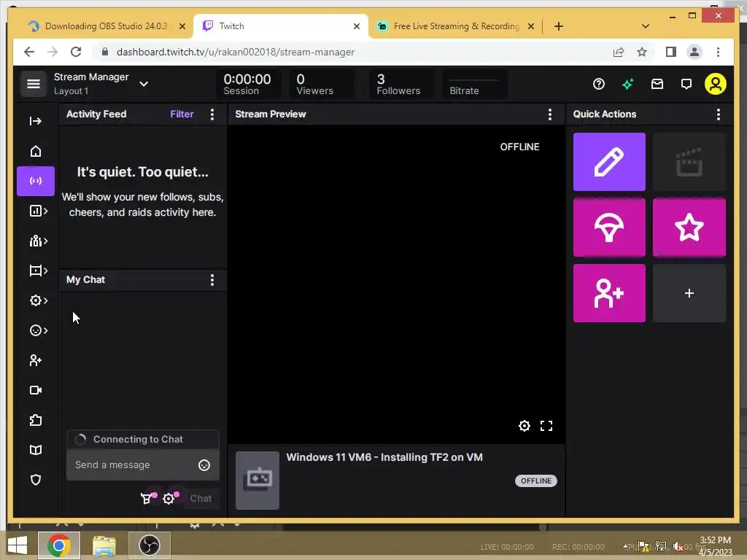Open stream preview settings gear

(x=524, y=426)
